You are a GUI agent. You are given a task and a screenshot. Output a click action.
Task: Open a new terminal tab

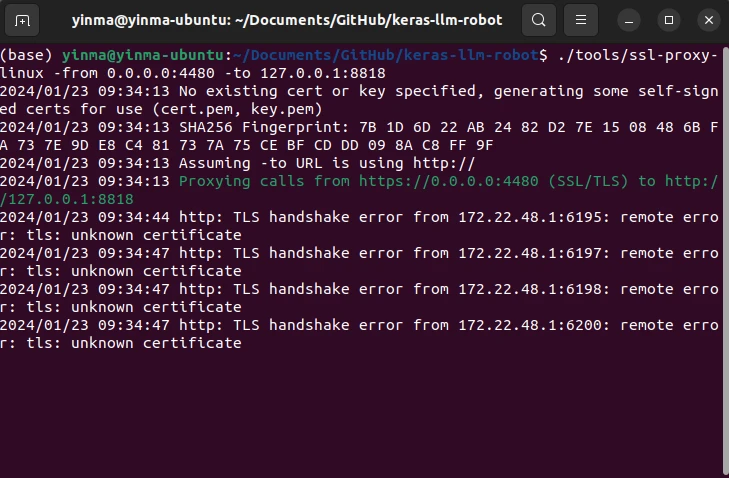(22, 20)
